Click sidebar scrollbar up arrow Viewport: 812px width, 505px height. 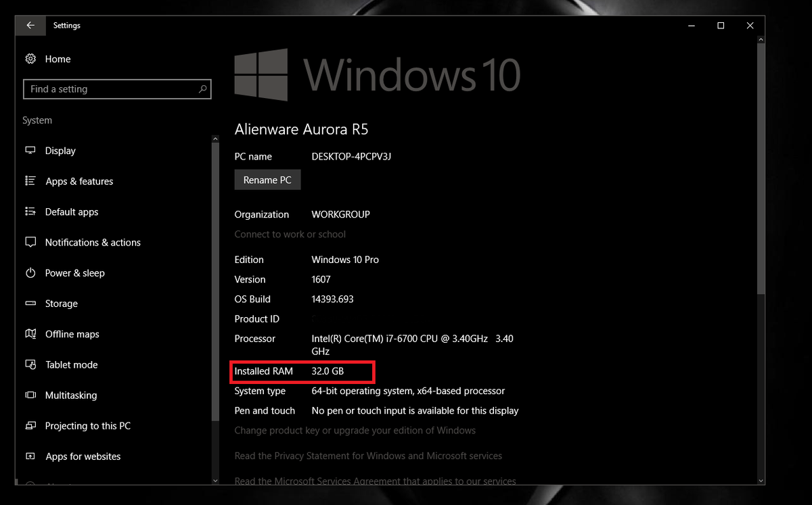tap(215, 139)
